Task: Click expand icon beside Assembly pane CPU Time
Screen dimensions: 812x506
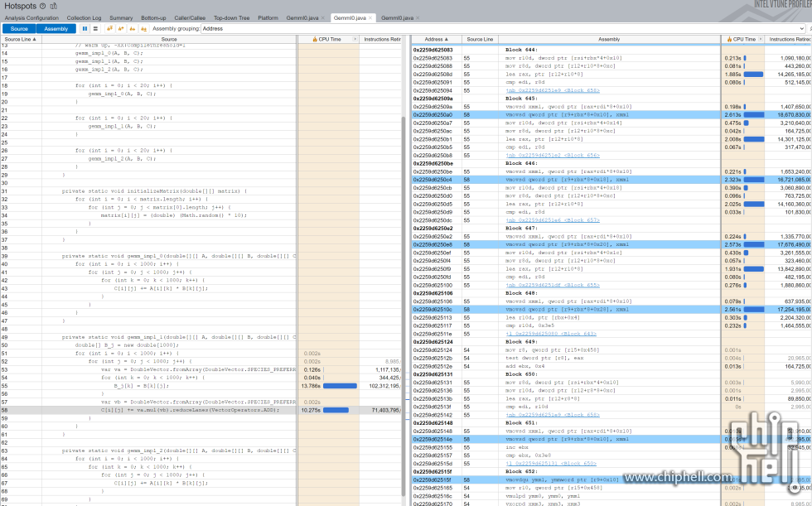Action: click(x=761, y=39)
